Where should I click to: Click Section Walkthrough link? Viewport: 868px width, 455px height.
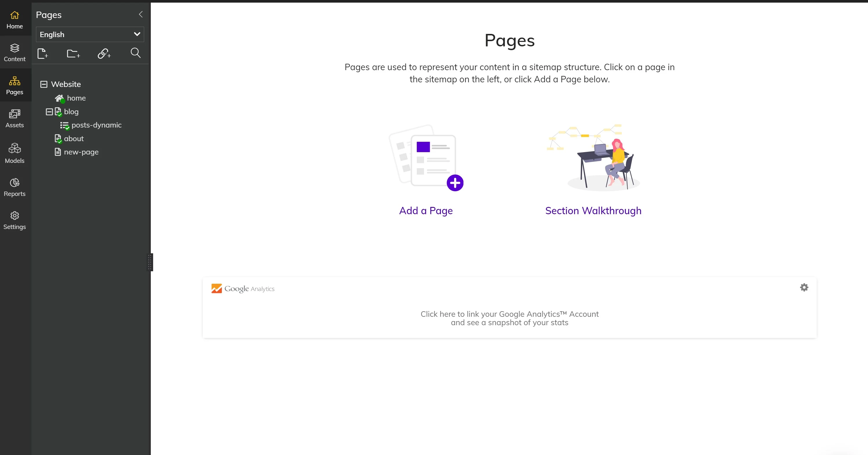[x=594, y=210]
